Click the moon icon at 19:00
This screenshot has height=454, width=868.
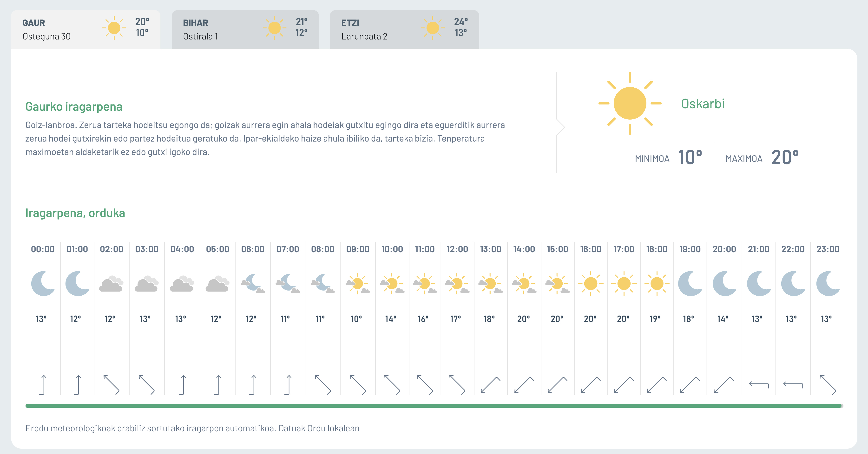[690, 284]
